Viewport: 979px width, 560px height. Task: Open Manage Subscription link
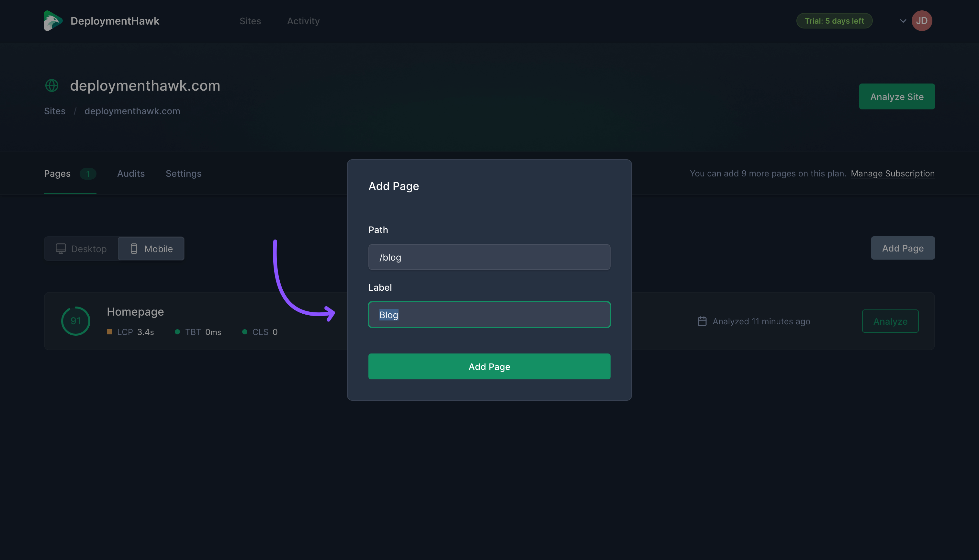pyautogui.click(x=893, y=174)
